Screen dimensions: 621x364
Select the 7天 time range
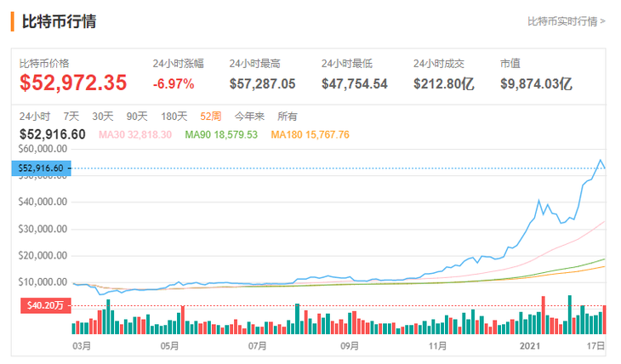tap(71, 117)
